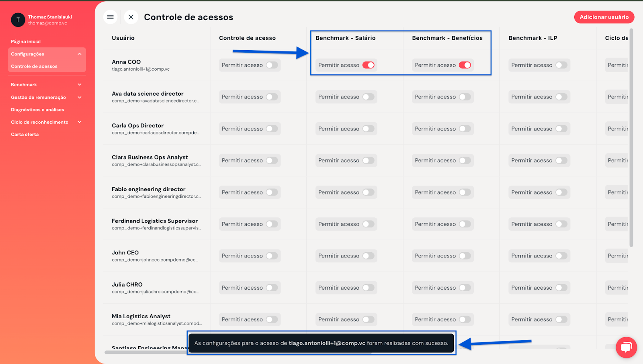Viewport: 643px width, 364px height.
Task: Enable John CEO Controle de acesso
Action: coord(272,256)
